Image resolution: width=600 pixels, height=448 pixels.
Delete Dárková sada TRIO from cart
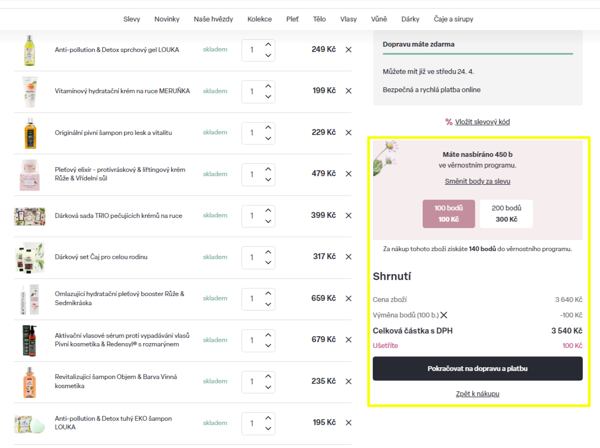pos(349,215)
